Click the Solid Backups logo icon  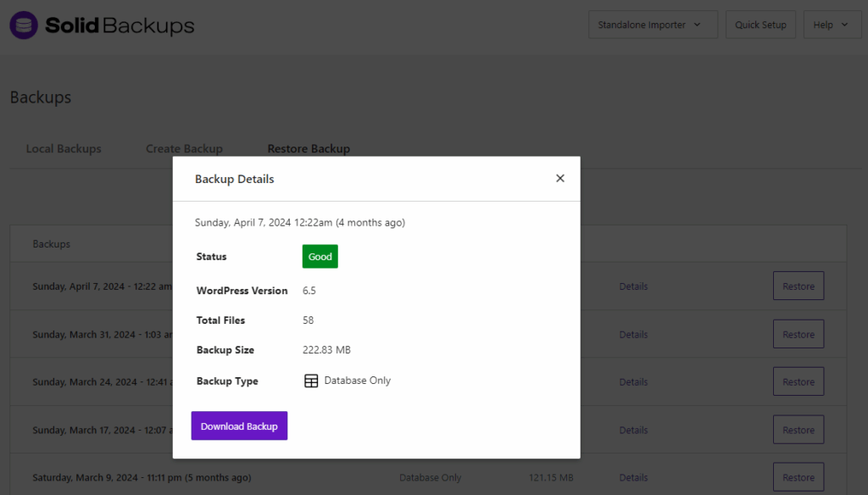24,25
